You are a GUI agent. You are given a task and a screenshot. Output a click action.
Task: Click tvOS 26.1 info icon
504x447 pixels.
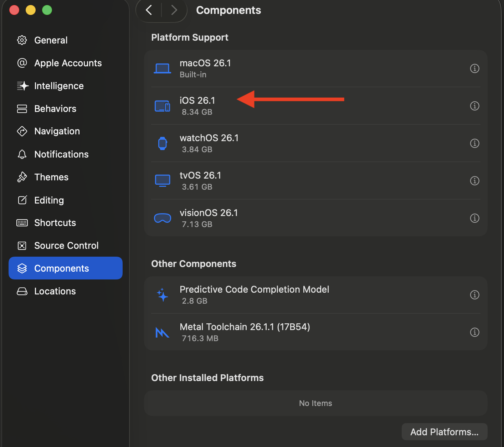click(474, 181)
